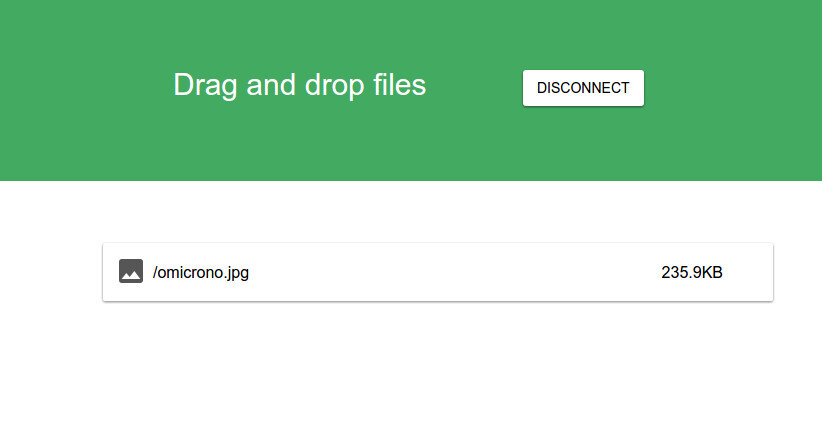Click the gray image icon in the file row
822x442 pixels.
click(131, 271)
